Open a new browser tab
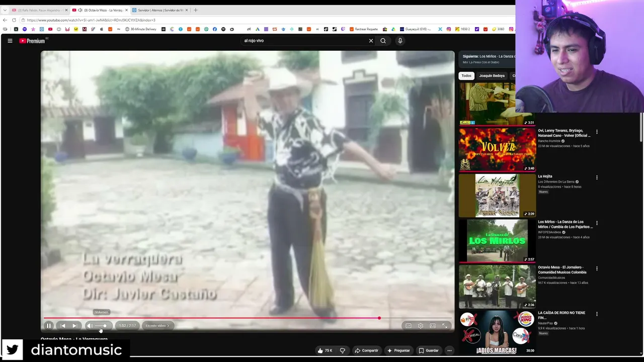Viewport: 644px width, 362px height. 196,10
